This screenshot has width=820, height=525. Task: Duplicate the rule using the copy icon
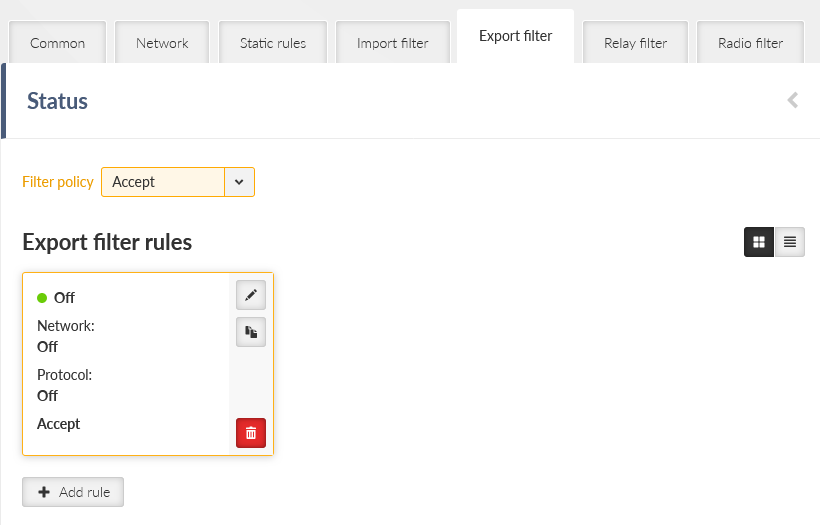251,332
